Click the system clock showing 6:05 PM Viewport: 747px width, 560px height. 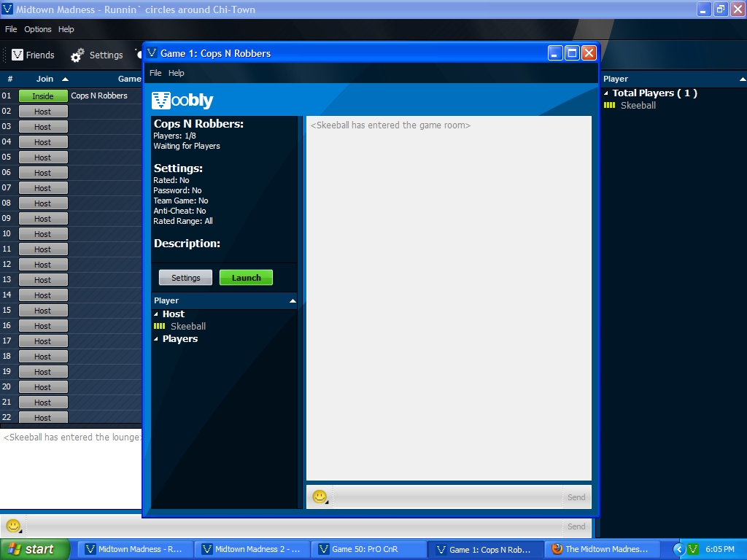720,549
